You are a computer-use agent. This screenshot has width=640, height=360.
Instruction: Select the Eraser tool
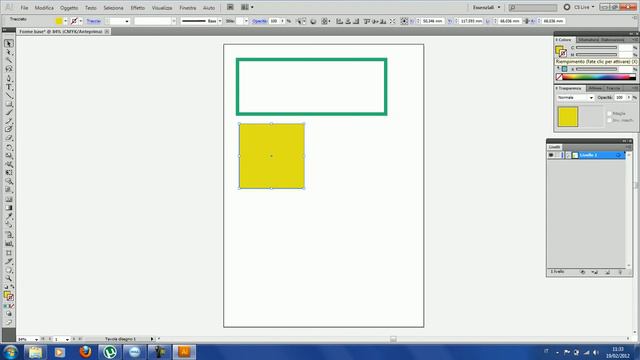9,138
